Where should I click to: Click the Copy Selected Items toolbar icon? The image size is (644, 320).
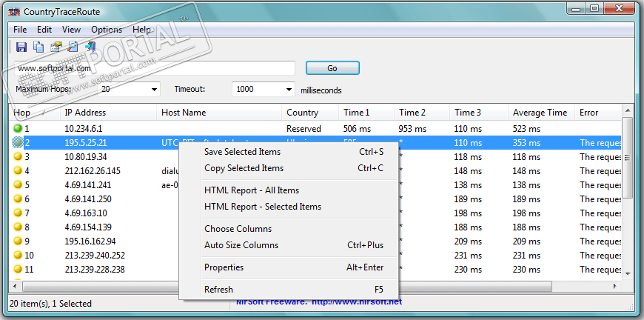click(38, 47)
